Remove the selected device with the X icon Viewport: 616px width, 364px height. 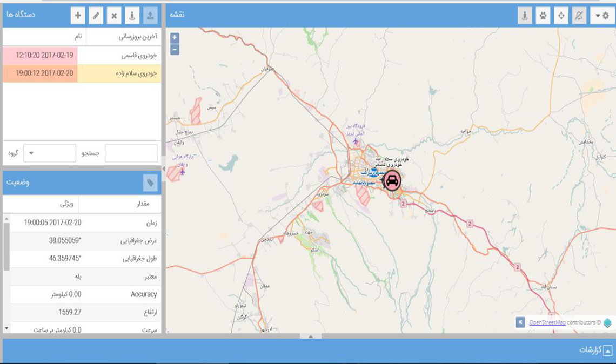click(114, 15)
